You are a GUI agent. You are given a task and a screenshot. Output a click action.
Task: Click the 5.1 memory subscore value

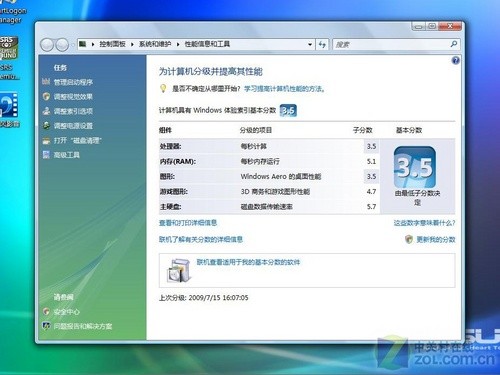pyautogui.click(x=371, y=161)
